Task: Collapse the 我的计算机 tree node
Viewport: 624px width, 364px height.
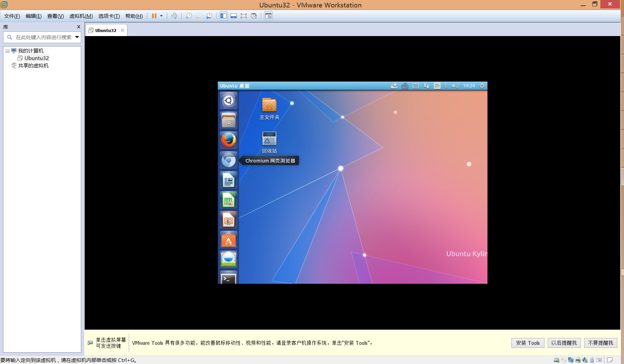Action: [7, 51]
